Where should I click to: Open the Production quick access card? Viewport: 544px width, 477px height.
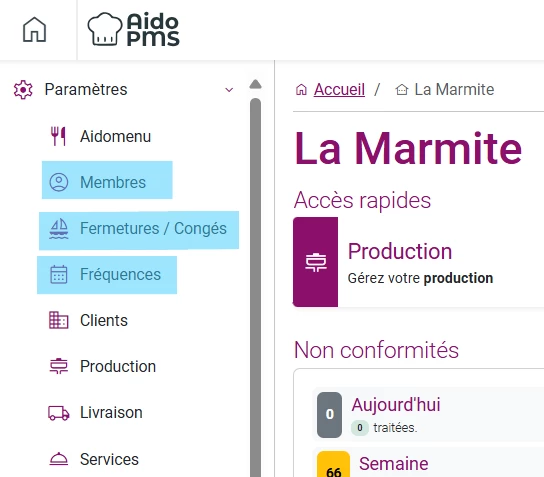[x=418, y=262]
